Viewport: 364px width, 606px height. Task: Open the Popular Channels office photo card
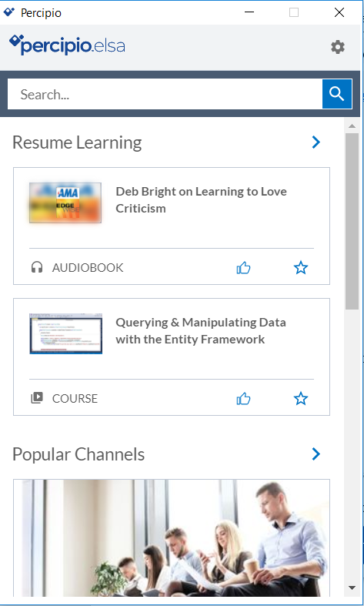(172, 538)
